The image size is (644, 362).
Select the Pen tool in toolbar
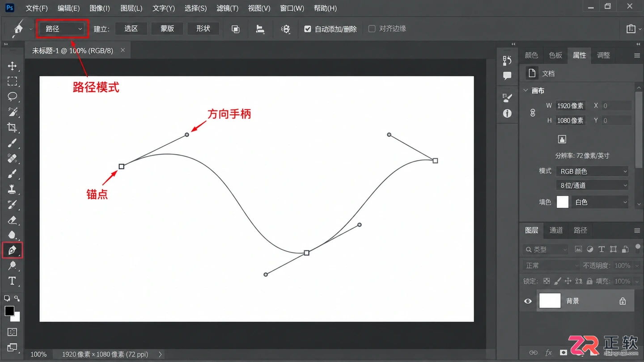tap(12, 250)
